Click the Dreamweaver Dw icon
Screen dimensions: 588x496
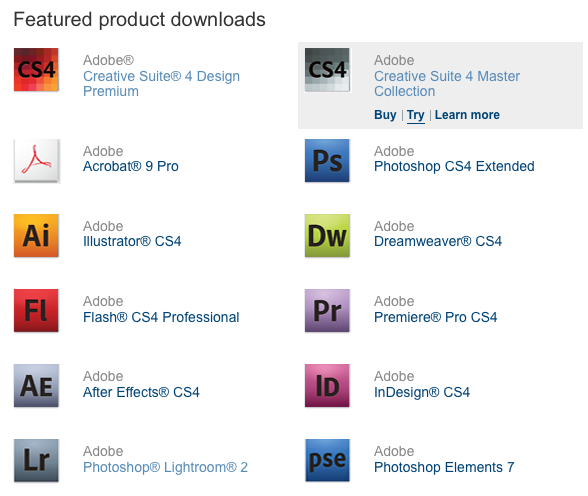[x=327, y=235]
